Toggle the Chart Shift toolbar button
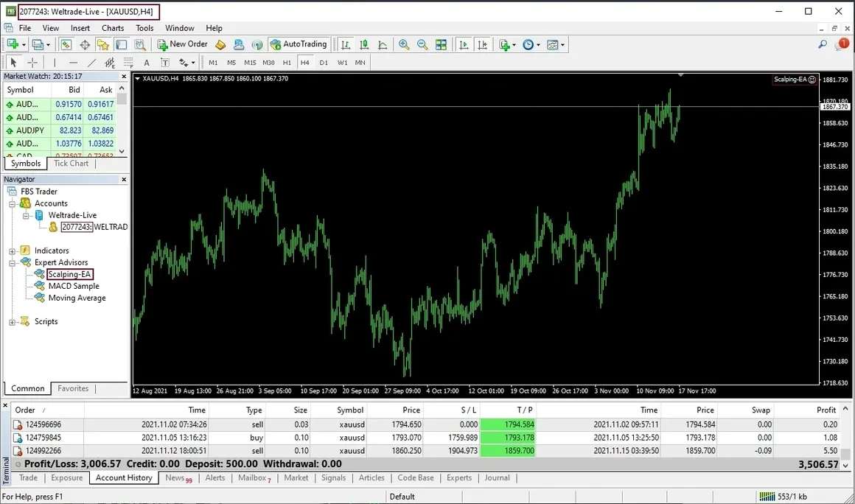Viewport: 855px width, 504px height. click(482, 45)
